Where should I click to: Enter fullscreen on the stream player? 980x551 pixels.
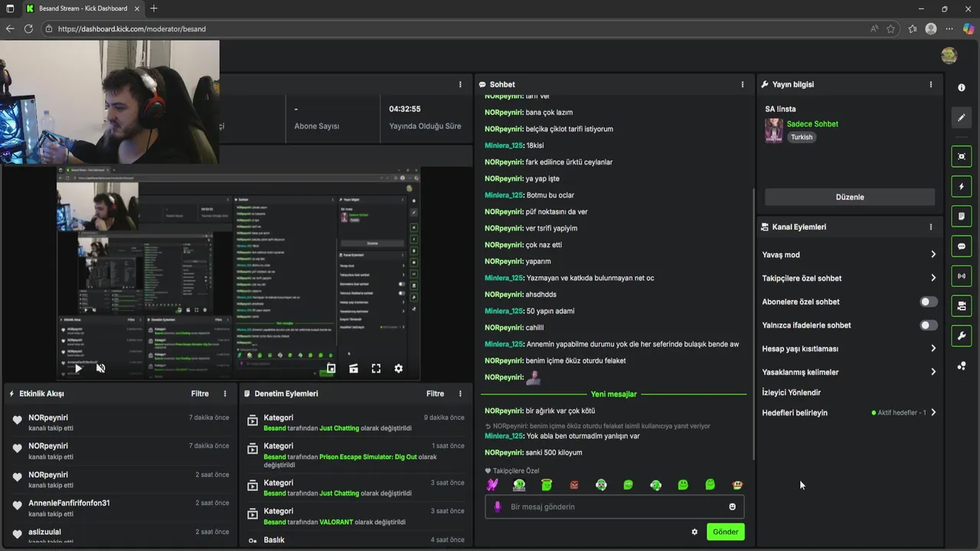[x=376, y=368]
